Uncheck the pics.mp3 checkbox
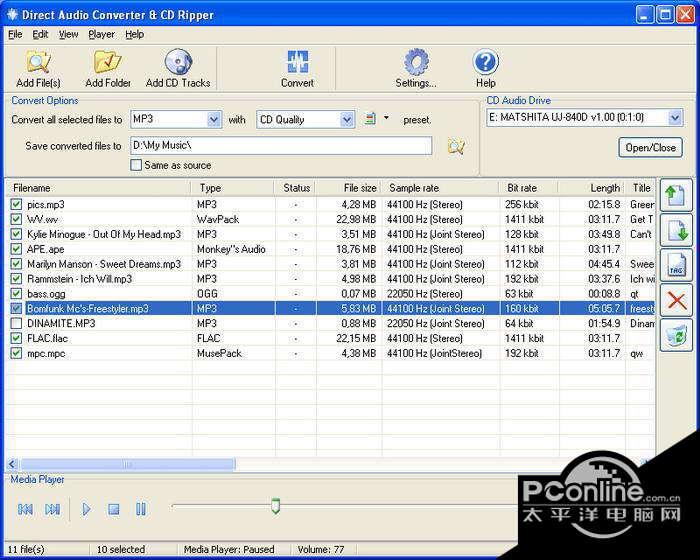700x560 pixels. point(16,205)
